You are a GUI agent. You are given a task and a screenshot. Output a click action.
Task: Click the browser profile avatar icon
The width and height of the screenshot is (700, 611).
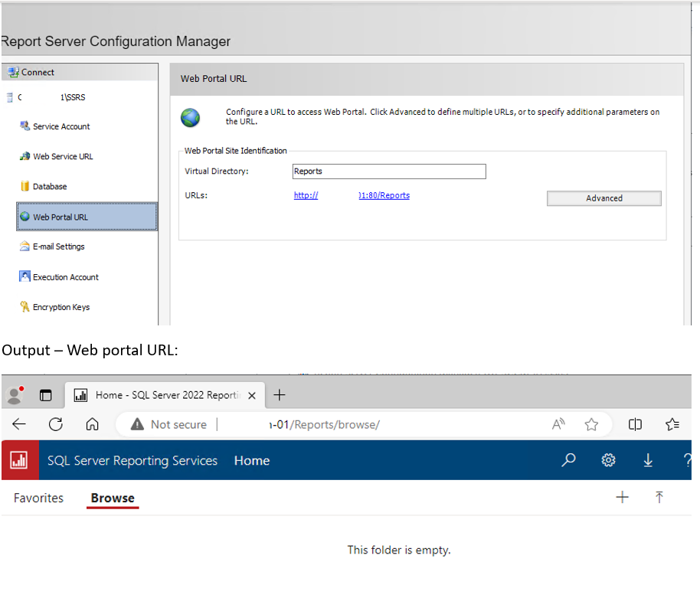[x=15, y=395]
